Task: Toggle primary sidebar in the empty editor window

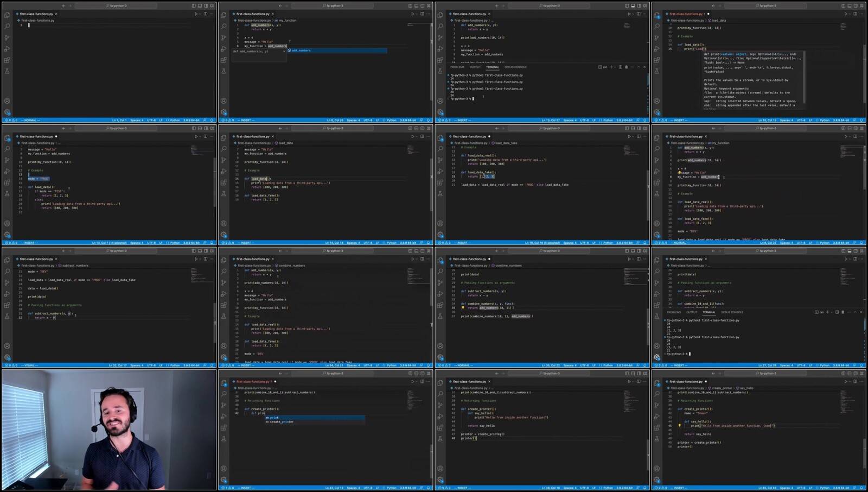Action: click(x=194, y=6)
